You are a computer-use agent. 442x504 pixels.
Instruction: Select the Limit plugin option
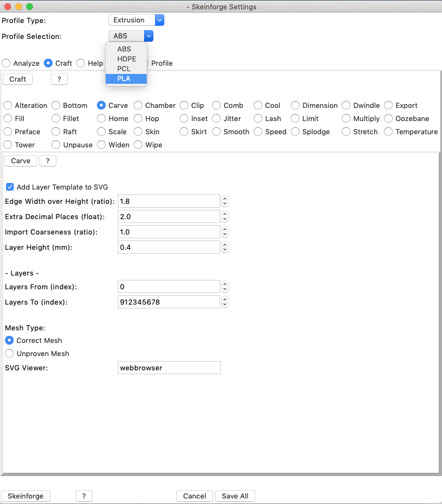pos(295,119)
